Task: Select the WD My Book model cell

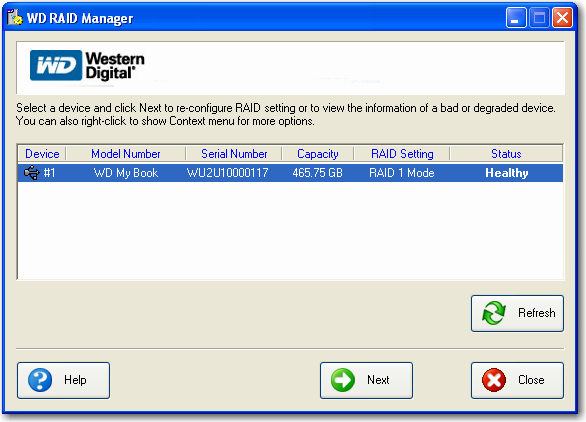Action: coord(126,173)
